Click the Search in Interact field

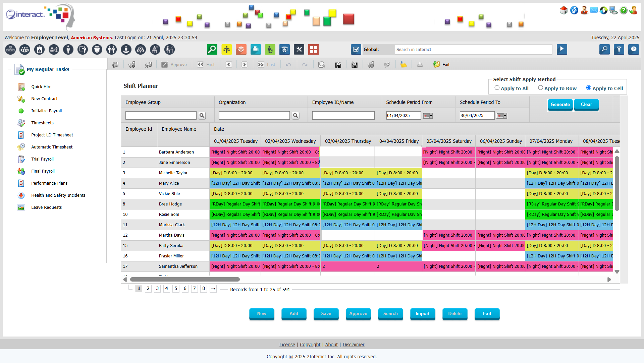(x=473, y=50)
